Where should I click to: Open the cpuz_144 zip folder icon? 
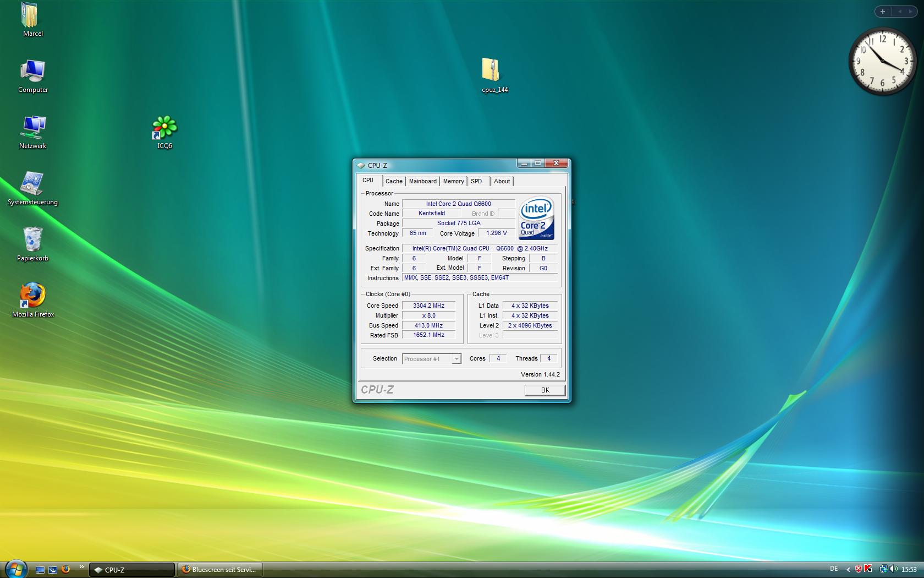pos(491,70)
